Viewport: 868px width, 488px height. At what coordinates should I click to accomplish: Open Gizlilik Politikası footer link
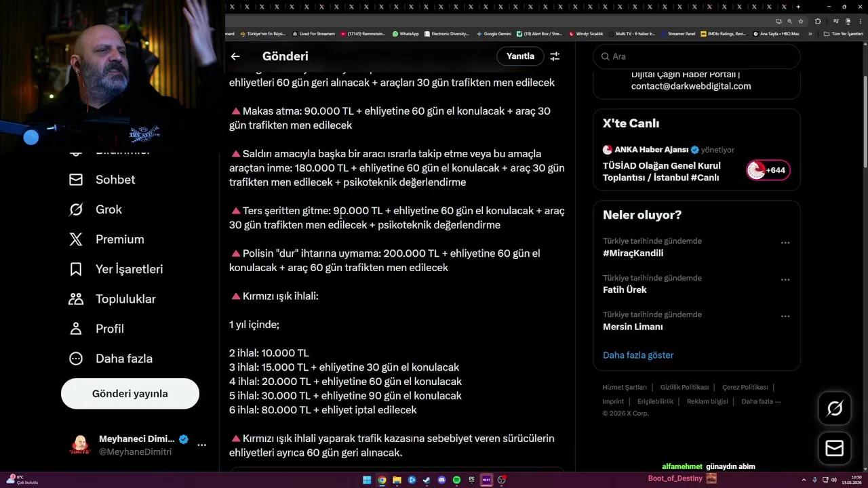pos(684,388)
